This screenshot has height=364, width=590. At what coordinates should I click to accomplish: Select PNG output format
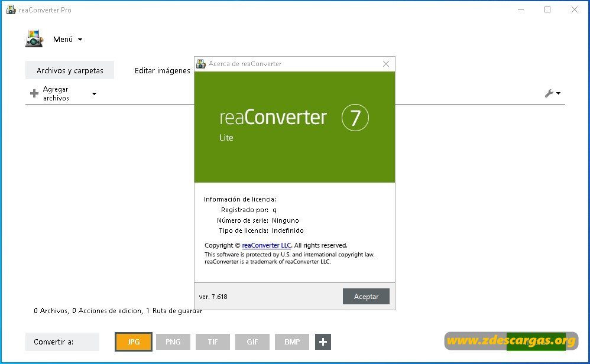173,342
